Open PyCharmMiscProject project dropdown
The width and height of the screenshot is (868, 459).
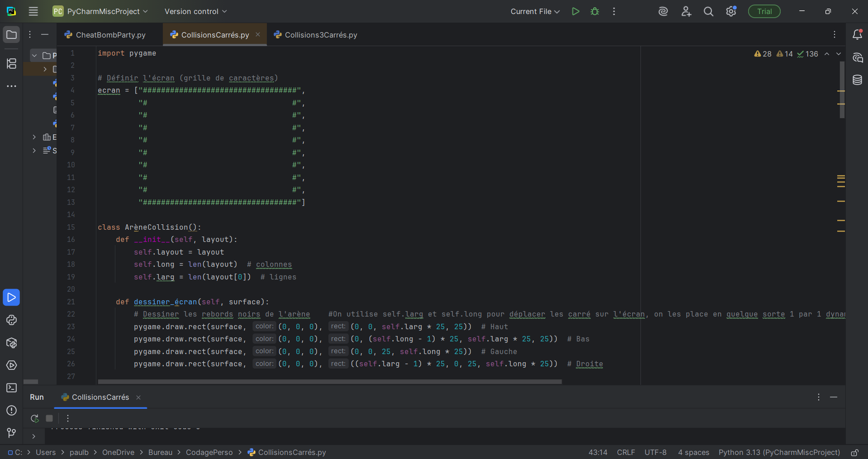[100, 11]
